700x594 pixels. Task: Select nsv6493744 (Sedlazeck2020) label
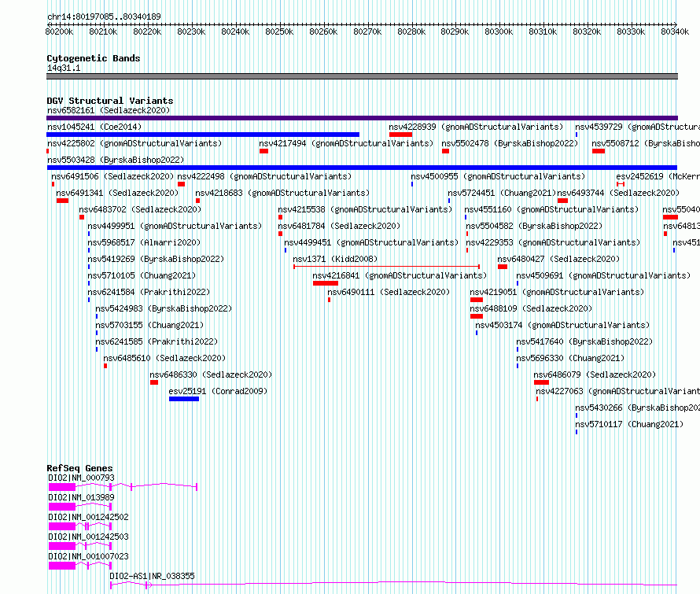(618, 193)
